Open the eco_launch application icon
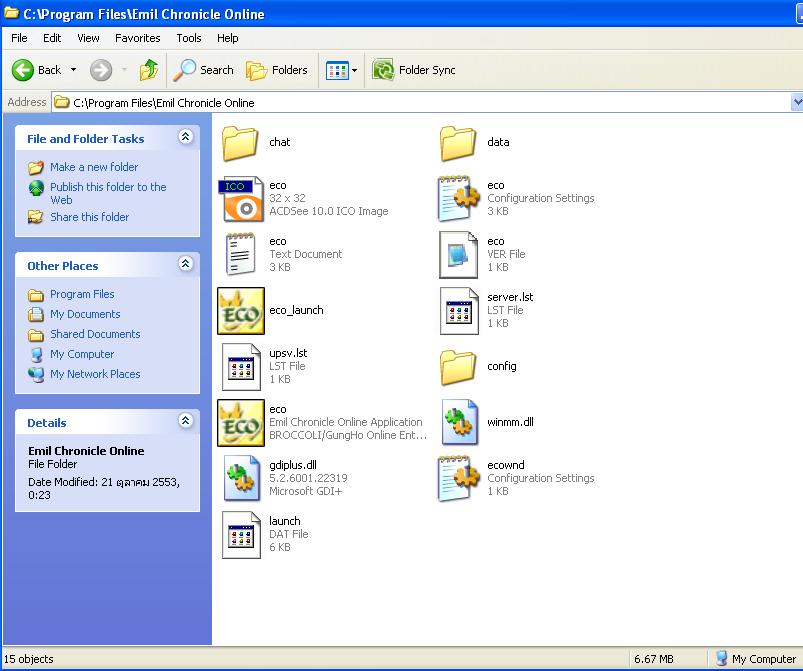 [x=241, y=311]
